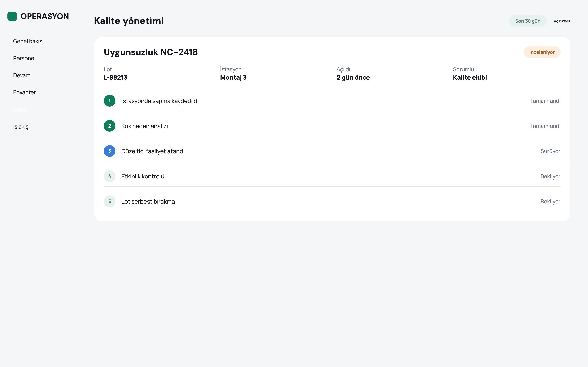The height and width of the screenshot is (367, 588).
Task: Select Lot serbest bırakma step
Action: click(332, 202)
